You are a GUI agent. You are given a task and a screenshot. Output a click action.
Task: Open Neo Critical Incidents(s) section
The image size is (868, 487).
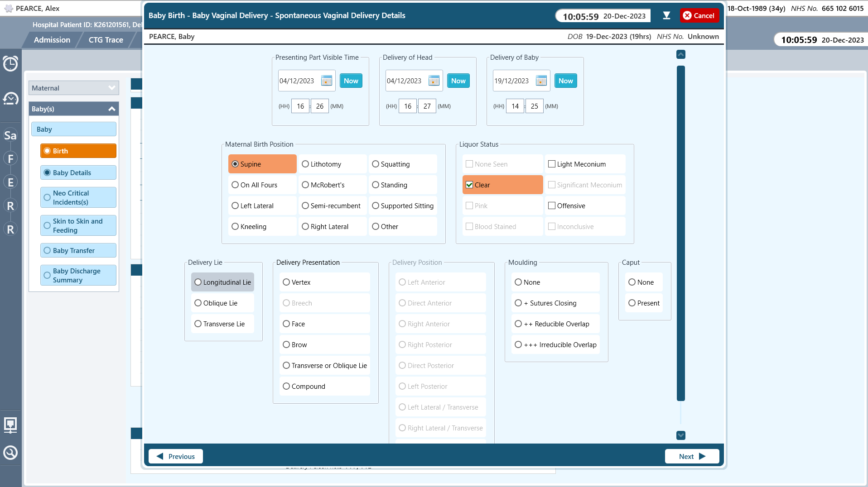78,197
